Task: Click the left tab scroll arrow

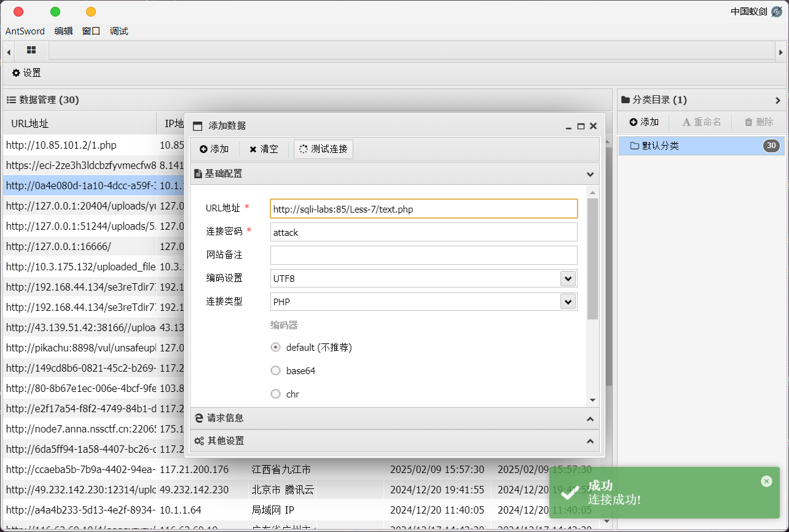Action: 9,52
